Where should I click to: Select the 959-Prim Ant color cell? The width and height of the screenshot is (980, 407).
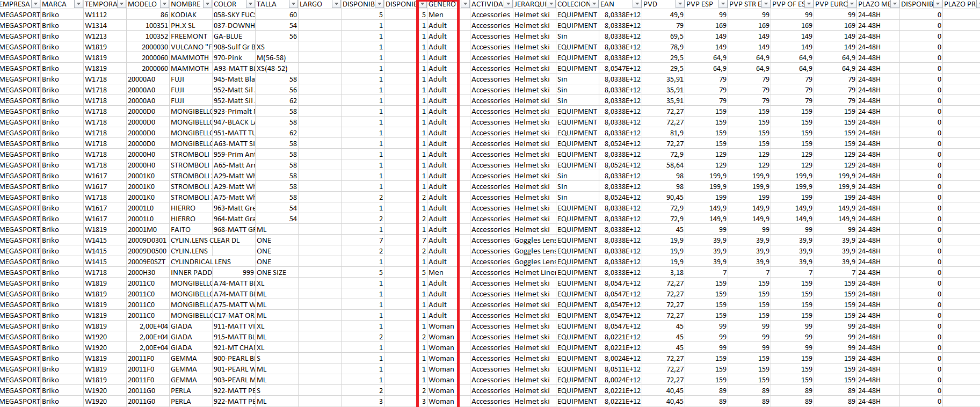(x=234, y=155)
